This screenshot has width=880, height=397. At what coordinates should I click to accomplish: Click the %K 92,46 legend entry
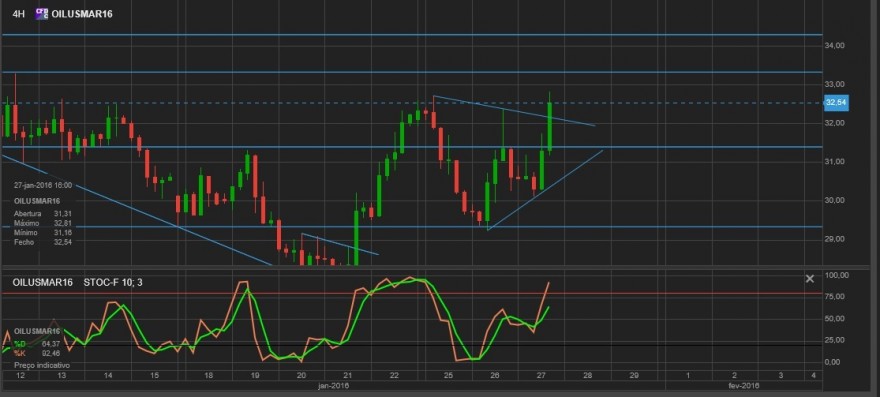pos(36,353)
